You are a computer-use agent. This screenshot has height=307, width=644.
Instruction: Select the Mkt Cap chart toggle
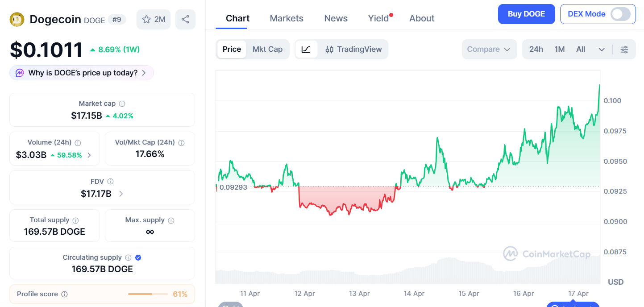click(267, 49)
